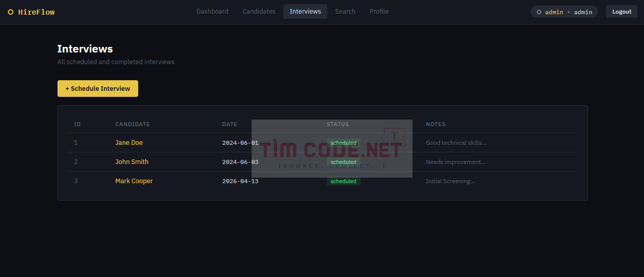Click the admin user badge

pos(564,12)
